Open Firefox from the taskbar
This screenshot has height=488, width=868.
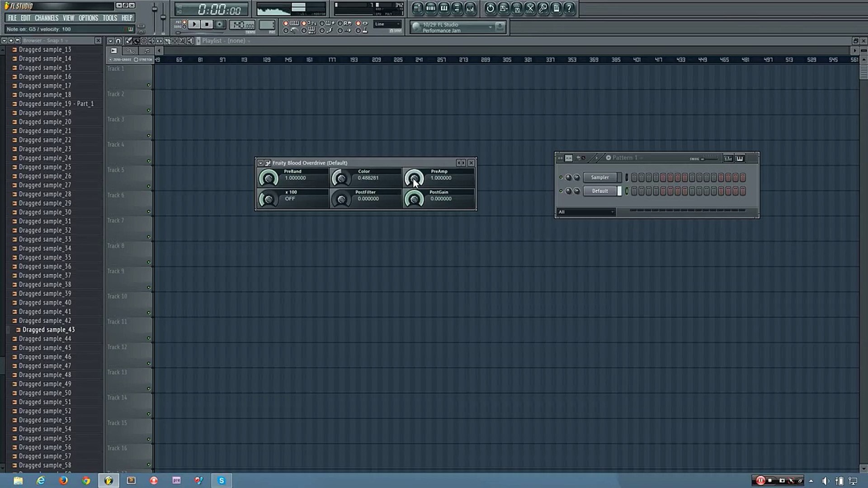coord(63,480)
